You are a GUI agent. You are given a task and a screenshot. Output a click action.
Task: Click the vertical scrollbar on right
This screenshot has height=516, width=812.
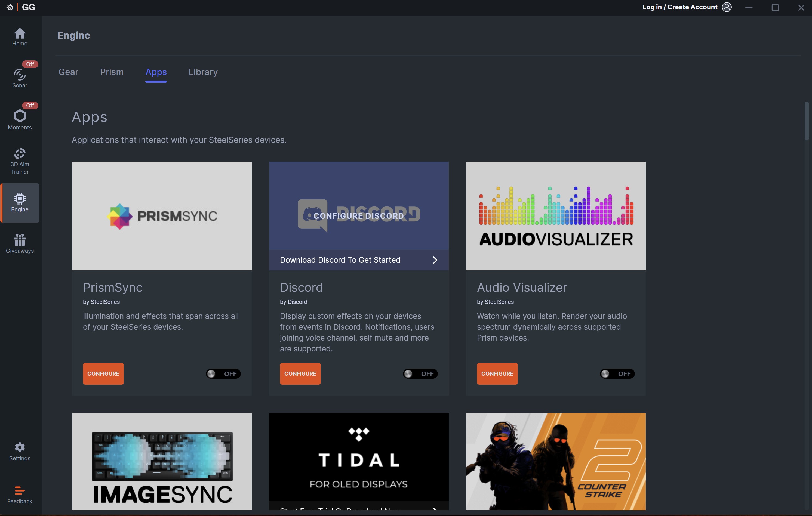(806, 121)
